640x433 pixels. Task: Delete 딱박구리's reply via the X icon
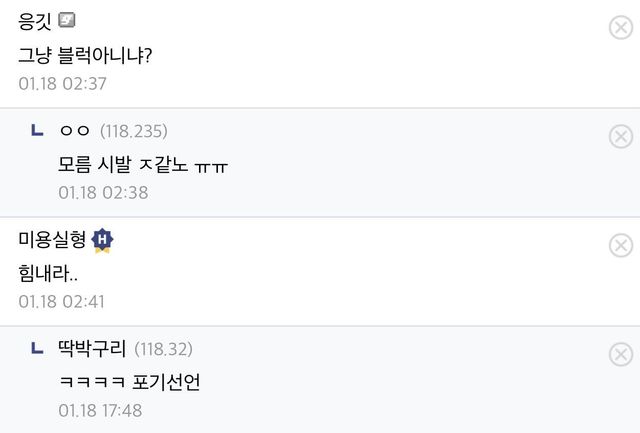620,354
